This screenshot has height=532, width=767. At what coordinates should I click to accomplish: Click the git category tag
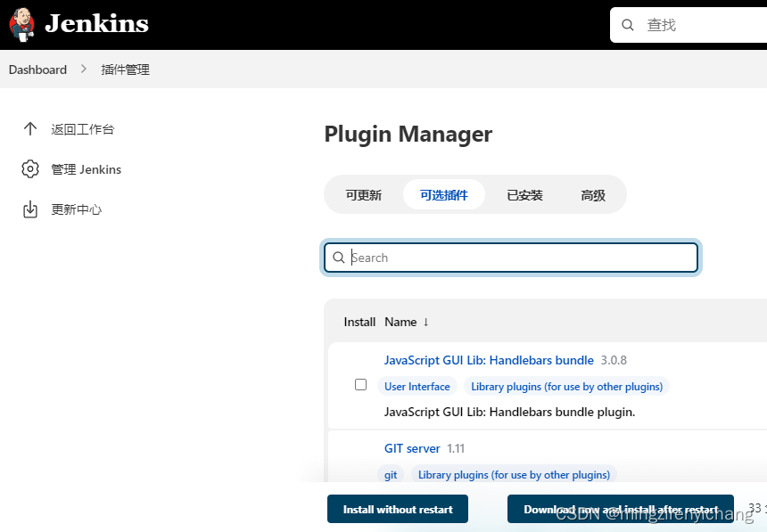click(391, 474)
